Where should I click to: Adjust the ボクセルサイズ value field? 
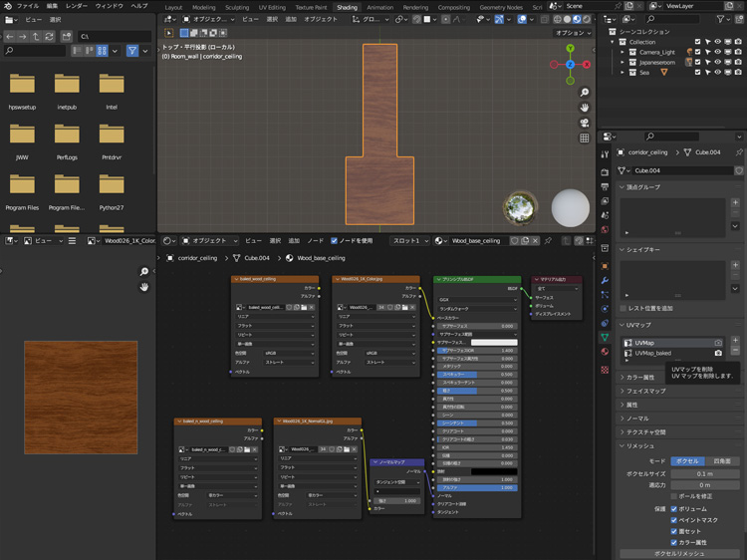point(704,473)
